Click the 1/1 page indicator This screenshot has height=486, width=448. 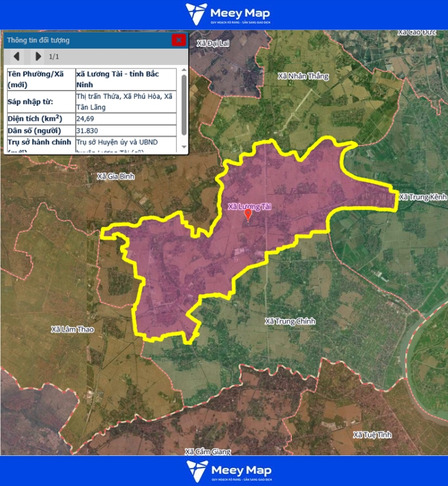coord(54,56)
